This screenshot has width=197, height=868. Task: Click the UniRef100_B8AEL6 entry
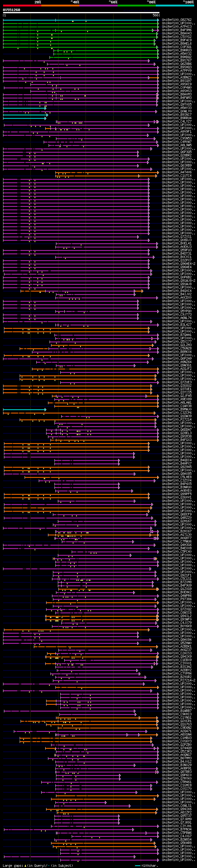tap(177, 43)
